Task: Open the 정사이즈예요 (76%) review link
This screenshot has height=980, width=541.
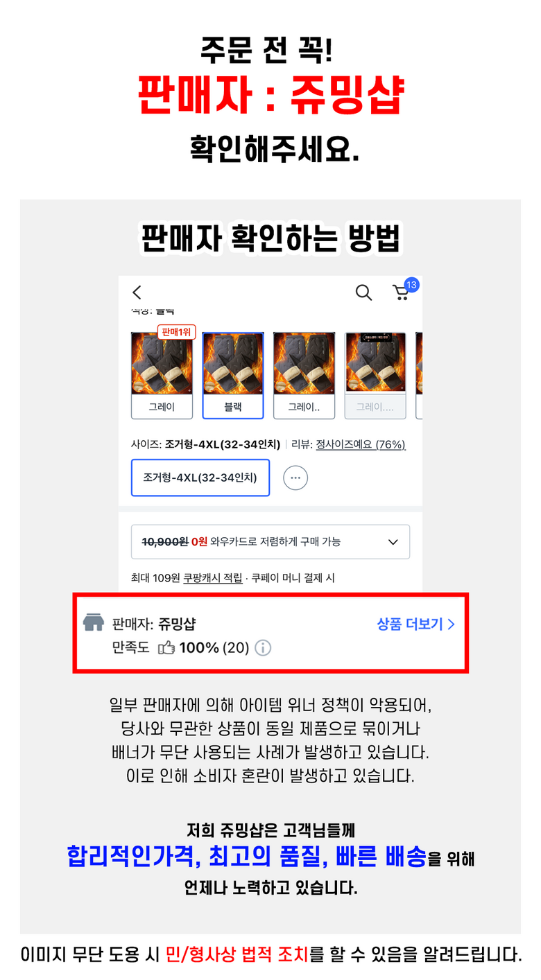Action: [x=361, y=444]
